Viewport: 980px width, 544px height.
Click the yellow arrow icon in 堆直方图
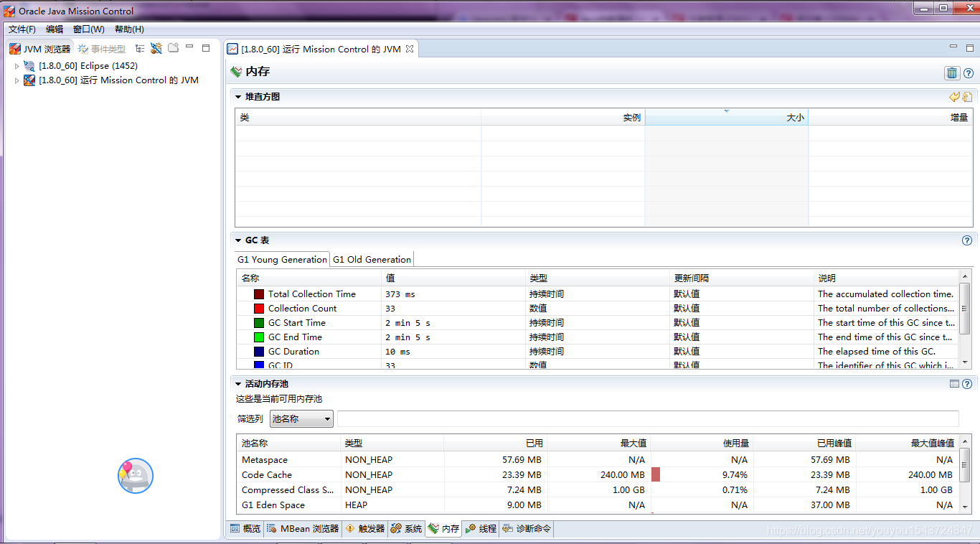pos(954,97)
